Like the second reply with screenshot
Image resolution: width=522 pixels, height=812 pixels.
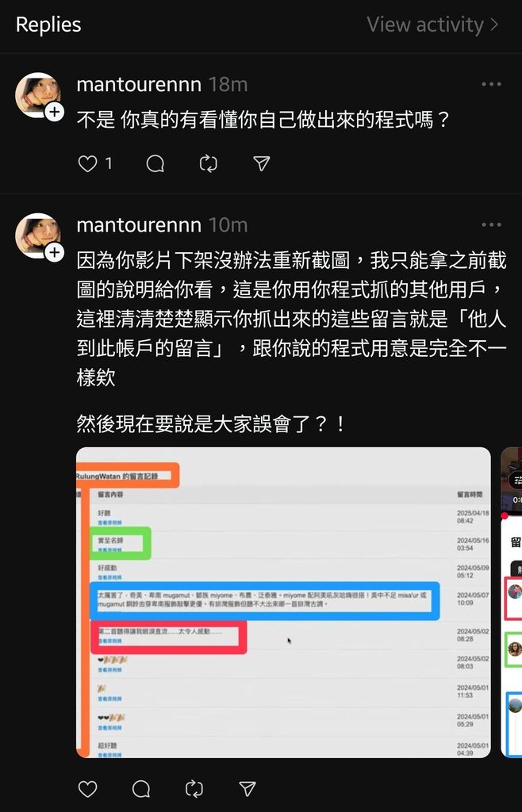coord(87,789)
